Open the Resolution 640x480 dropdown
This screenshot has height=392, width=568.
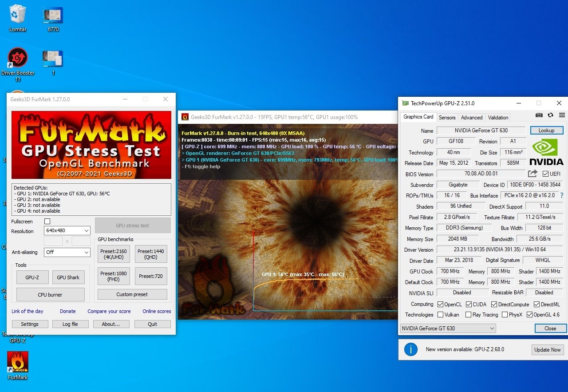(67, 230)
